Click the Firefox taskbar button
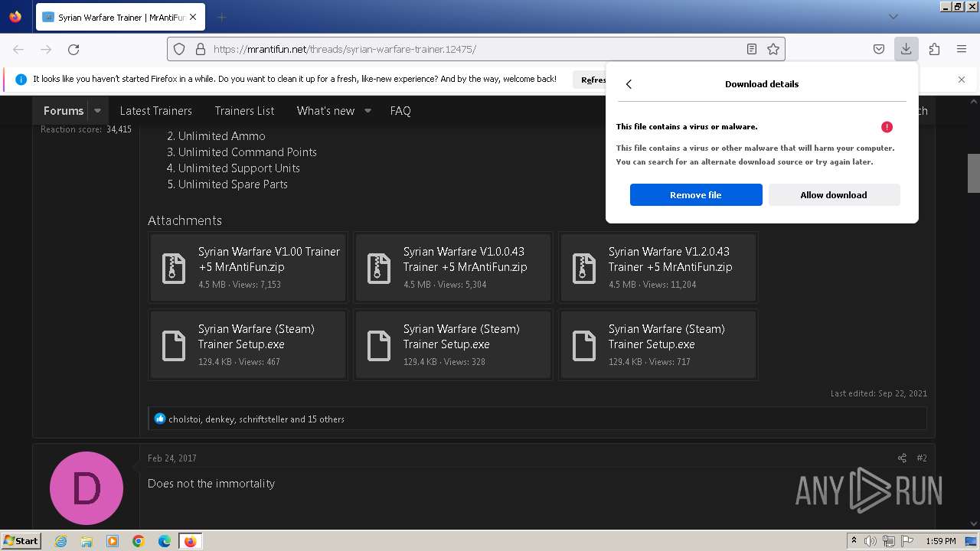This screenshot has width=980, height=551. [x=190, y=541]
